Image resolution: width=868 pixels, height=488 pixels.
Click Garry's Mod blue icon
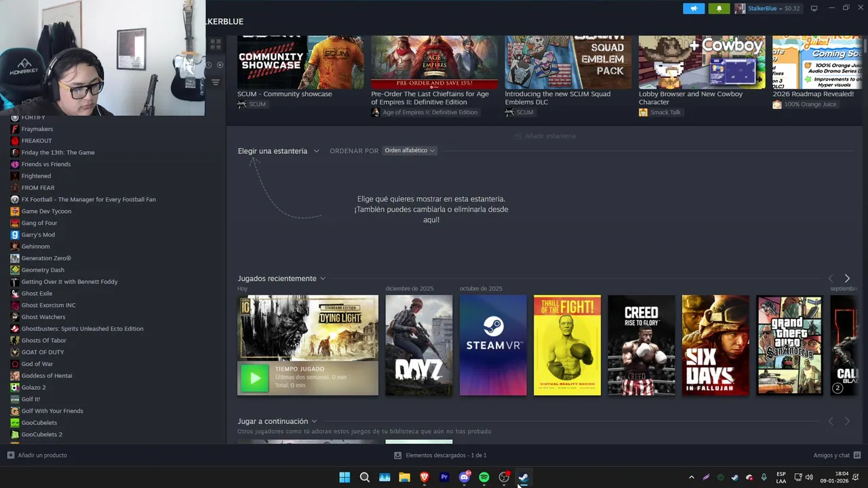[15, 235]
